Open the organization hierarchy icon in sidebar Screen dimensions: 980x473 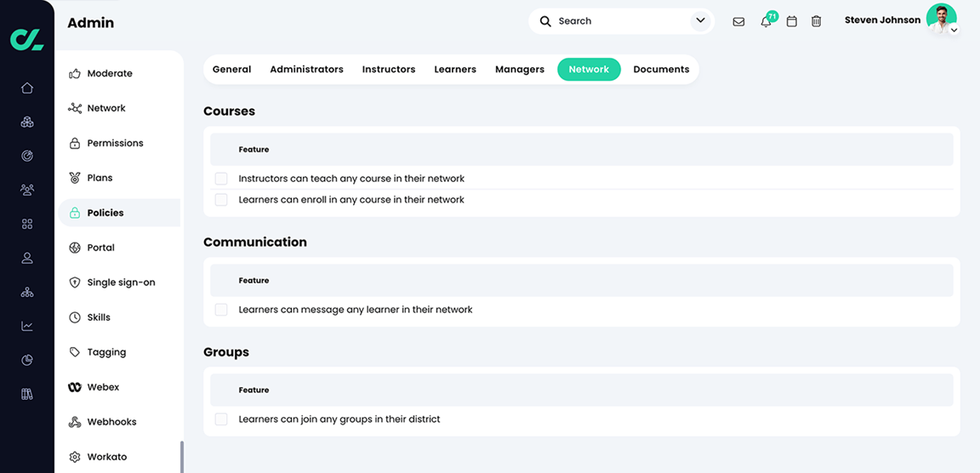pos(27,292)
